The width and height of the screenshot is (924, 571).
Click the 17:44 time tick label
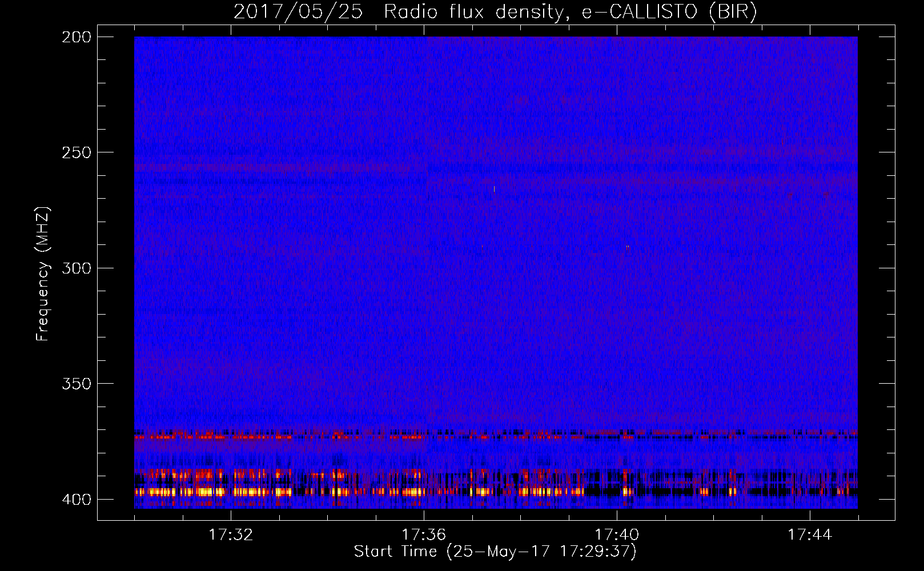(x=810, y=534)
